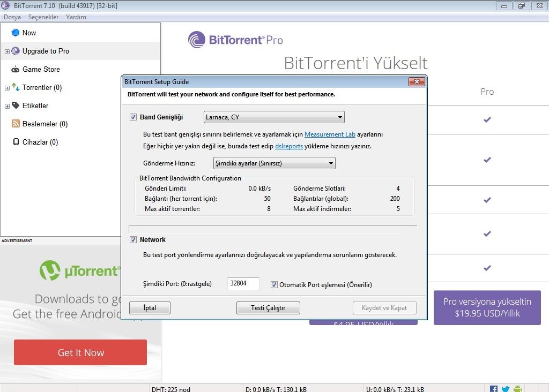Open the Gönderme Hızınız speed dropdown
The image size is (549, 392).
(x=274, y=163)
